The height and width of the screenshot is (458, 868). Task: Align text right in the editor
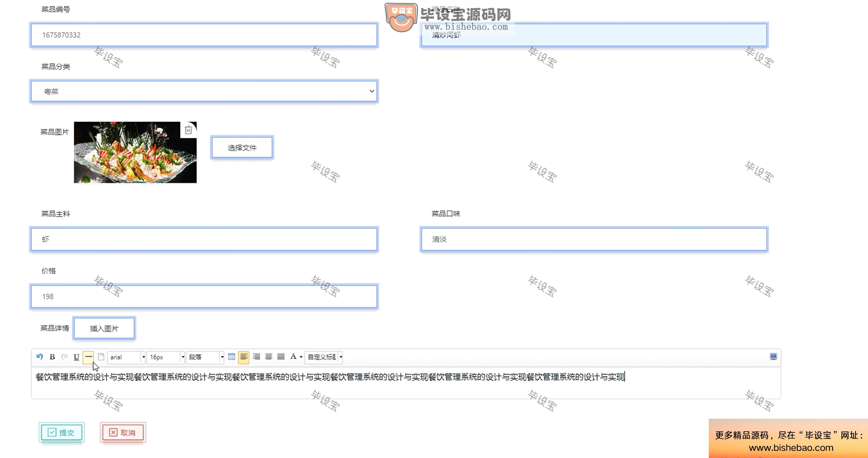point(256,357)
